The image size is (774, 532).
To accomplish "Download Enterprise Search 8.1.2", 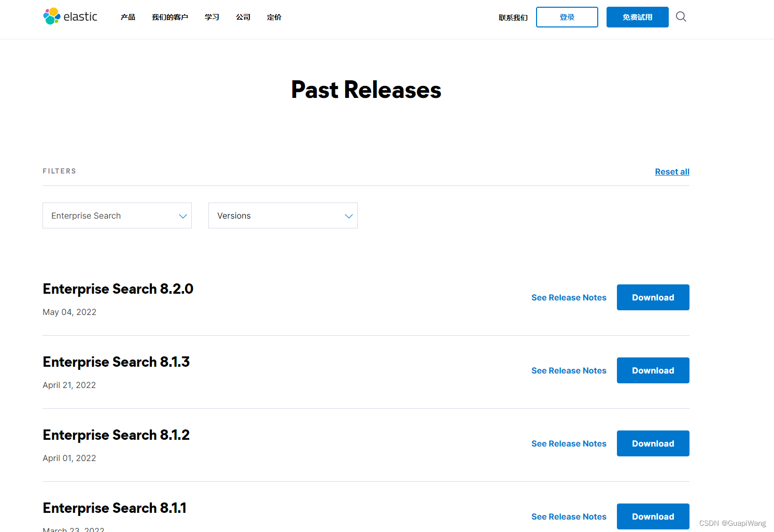I will pyautogui.click(x=653, y=443).
